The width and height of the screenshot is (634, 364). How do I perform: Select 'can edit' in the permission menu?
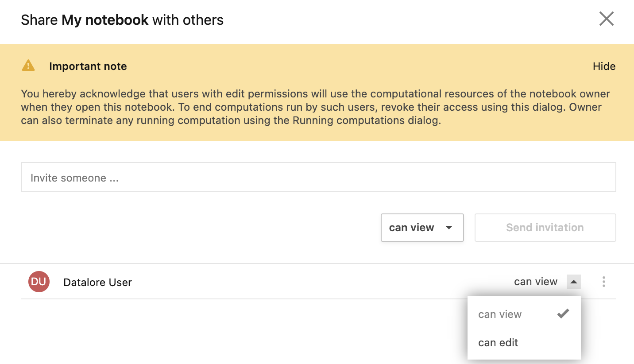524,343
